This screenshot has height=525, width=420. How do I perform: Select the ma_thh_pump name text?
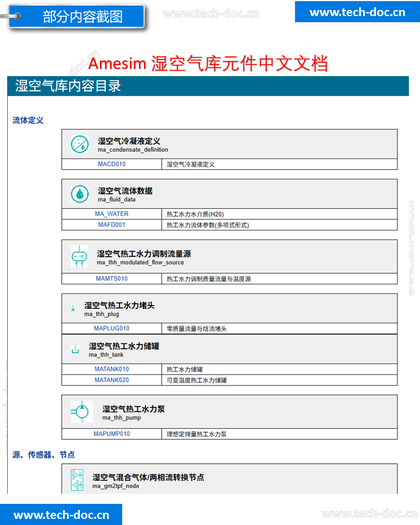tap(122, 418)
